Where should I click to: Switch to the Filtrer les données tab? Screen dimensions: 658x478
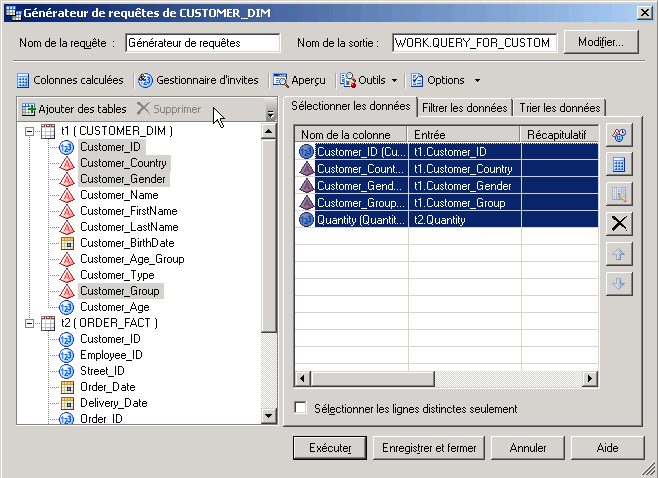pos(464,108)
